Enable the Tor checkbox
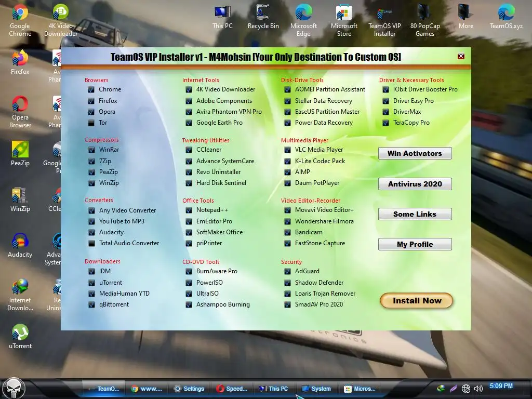 pyautogui.click(x=91, y=123)
